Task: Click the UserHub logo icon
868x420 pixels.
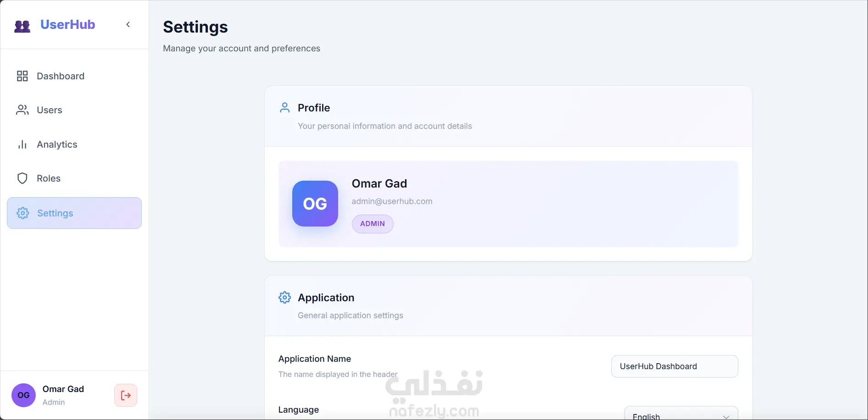Action: tap(22, 26)
